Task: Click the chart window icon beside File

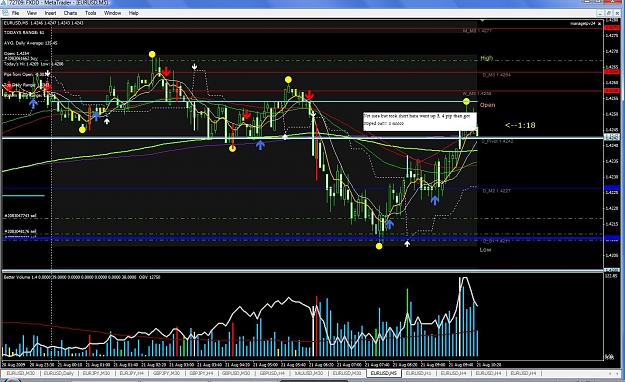Action: click(5, 13)
